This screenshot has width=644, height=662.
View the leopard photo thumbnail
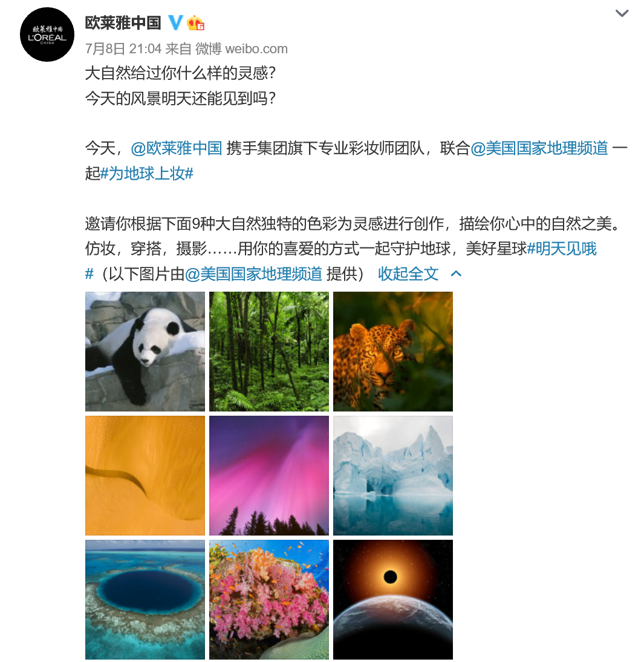[x=393, y=351]
